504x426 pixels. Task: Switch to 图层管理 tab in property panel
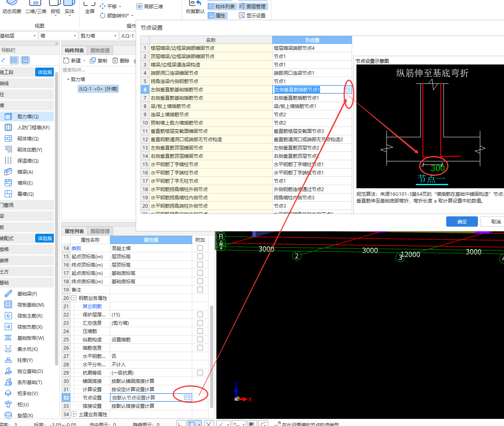pyautogui.click(x=100, y=231)
